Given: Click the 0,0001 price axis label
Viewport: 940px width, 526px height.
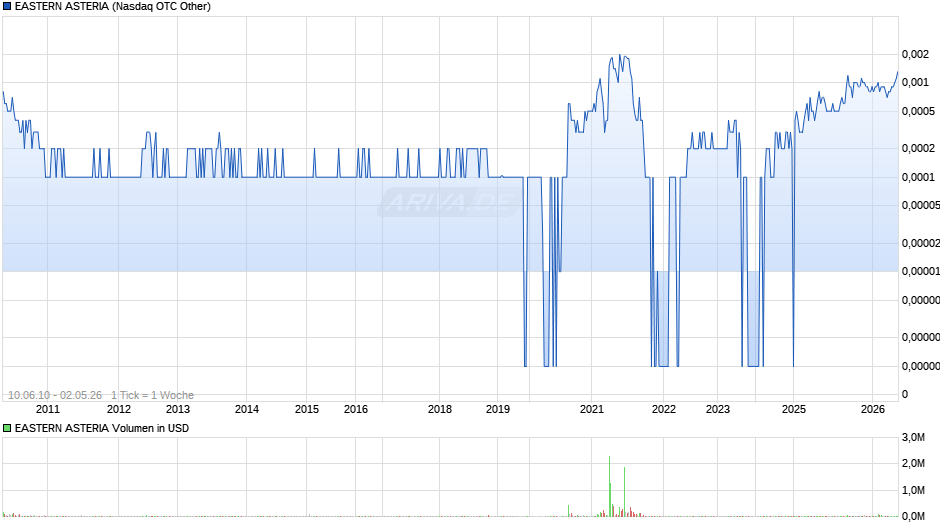Looking at the screenshot, I should tap(918, 177).
